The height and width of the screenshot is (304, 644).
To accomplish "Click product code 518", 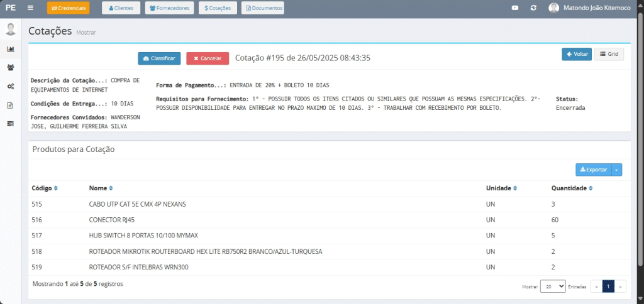I will [x=36, y=251].
